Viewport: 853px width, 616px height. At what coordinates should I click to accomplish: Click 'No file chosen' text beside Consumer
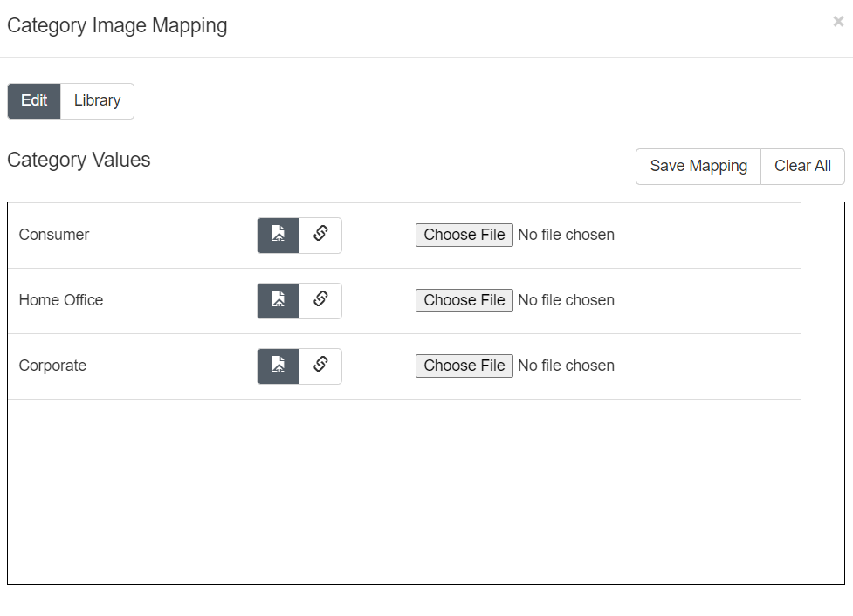pos(566,235)
